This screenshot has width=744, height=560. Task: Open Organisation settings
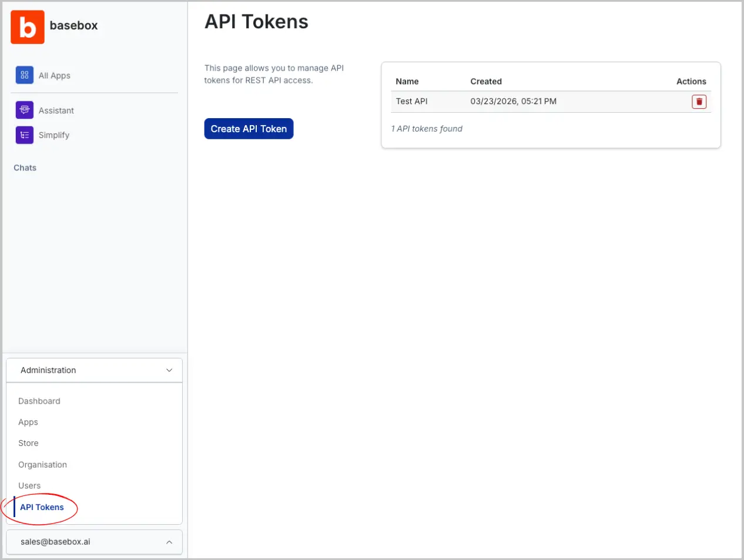(x=42, y=465)
